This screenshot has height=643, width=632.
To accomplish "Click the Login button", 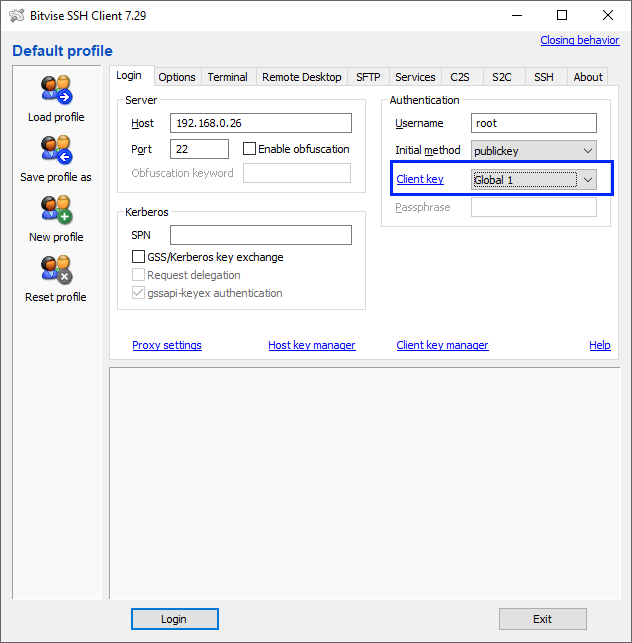I will pos(174,619).
